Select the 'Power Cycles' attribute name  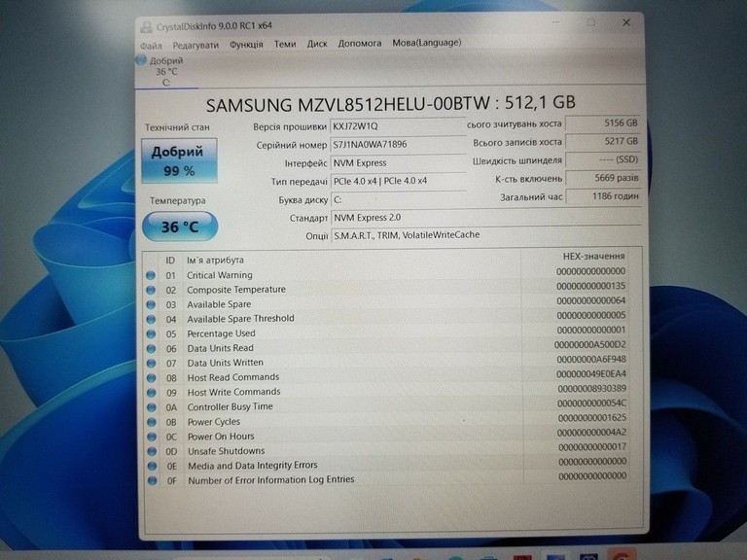214,422
